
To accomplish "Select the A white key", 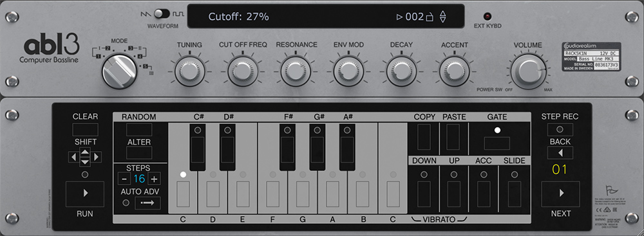I will click(x=333, y=194).
